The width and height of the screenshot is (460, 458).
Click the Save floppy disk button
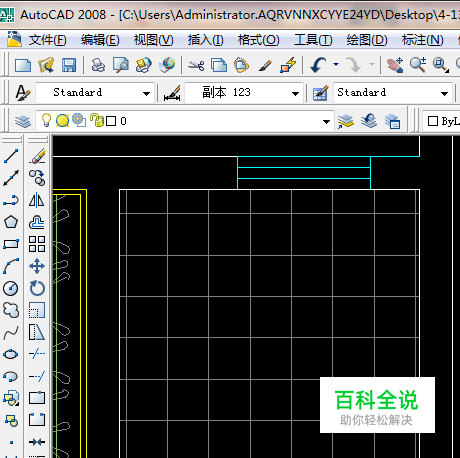[69, 65]
